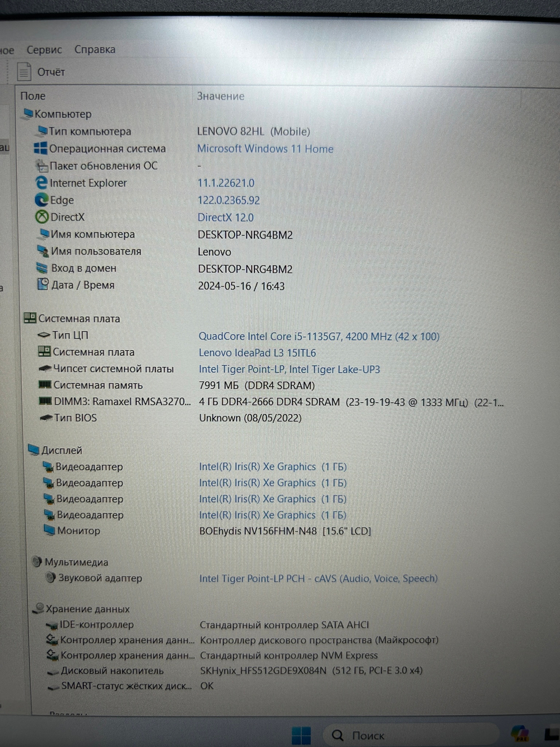Click the Windows icon beside Операционная система

point(40,149)
